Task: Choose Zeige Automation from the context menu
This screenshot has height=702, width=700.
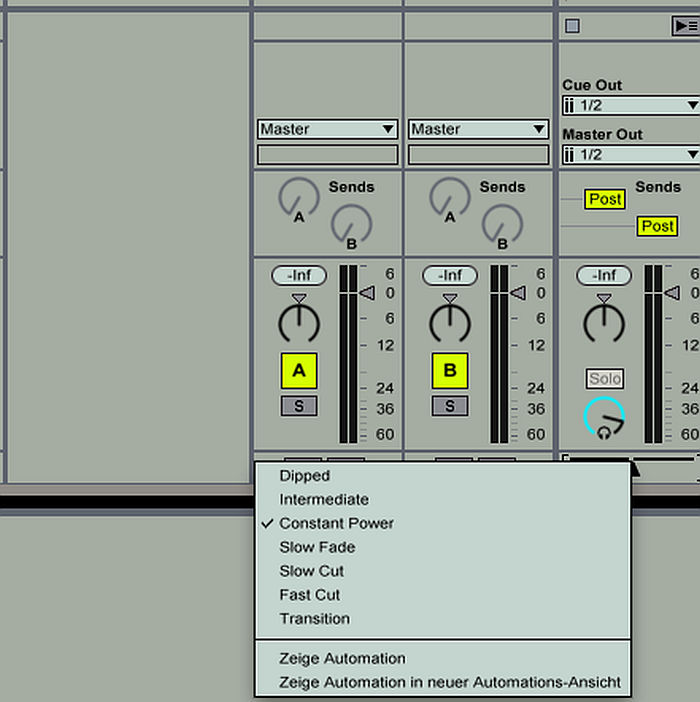Action: (342, 658)
